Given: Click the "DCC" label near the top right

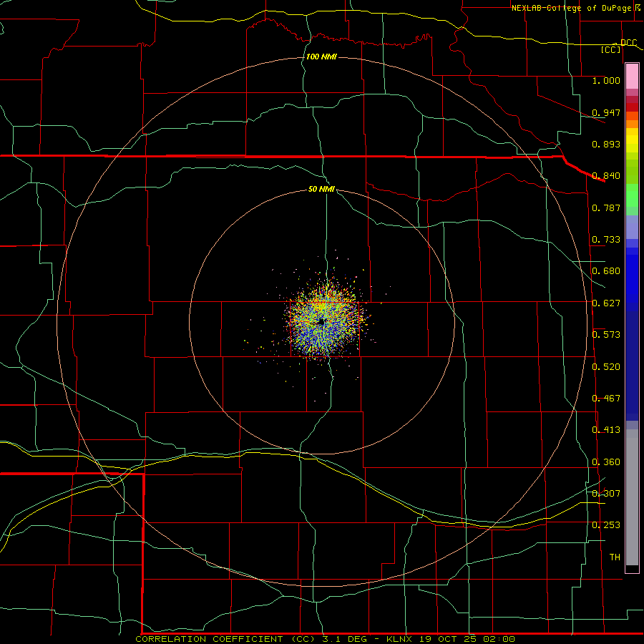Looking at the screenshot, I should [628, 42].
